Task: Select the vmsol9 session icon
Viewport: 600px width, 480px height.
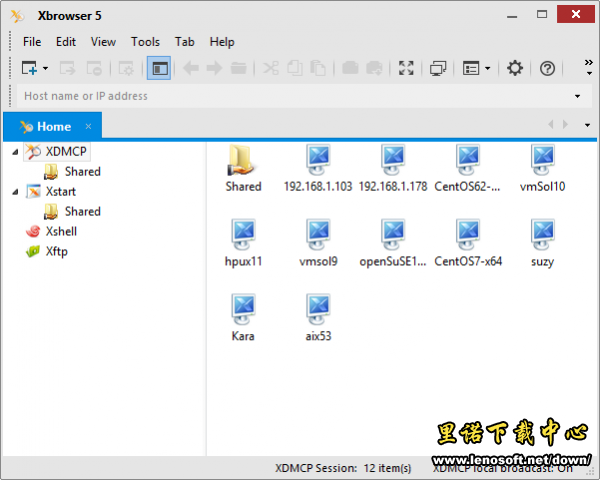Action: pyautogui.click(x=318, y=243)
